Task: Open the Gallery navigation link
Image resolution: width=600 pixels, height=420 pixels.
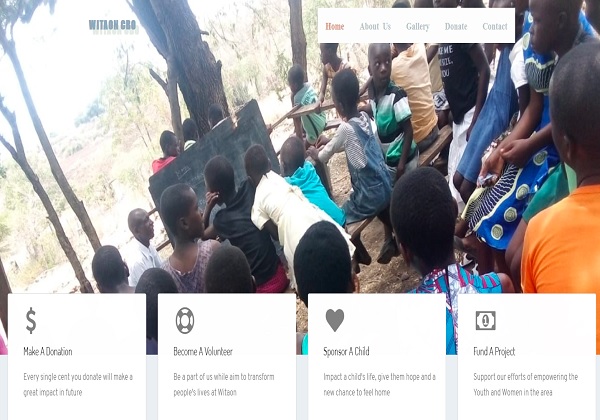Action: pyautogui.click(x=417, y=26)
